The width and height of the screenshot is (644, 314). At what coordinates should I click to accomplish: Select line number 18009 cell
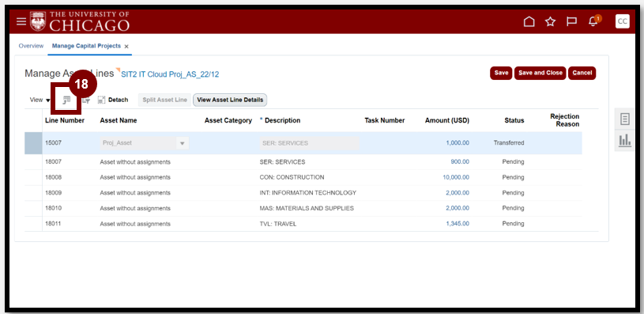[x=54, y=193]
